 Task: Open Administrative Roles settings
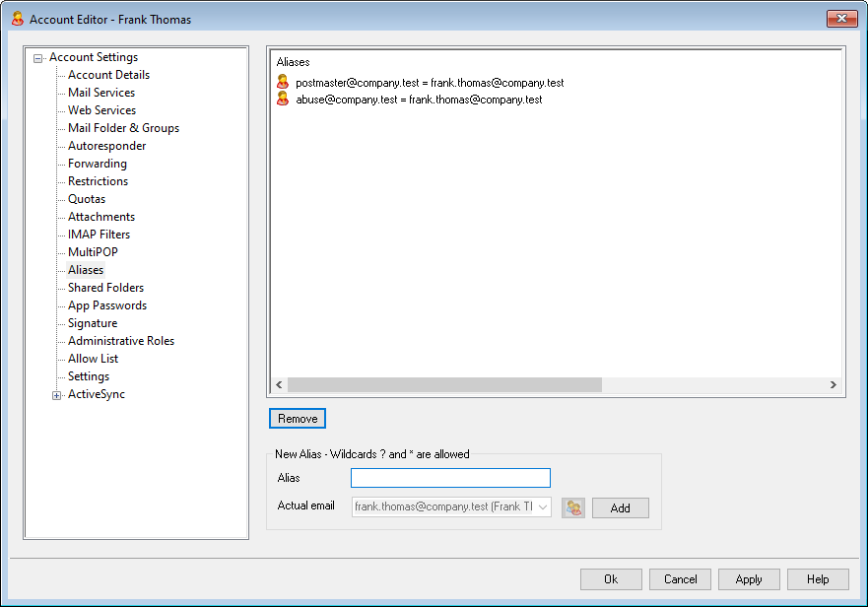[120, 341]
